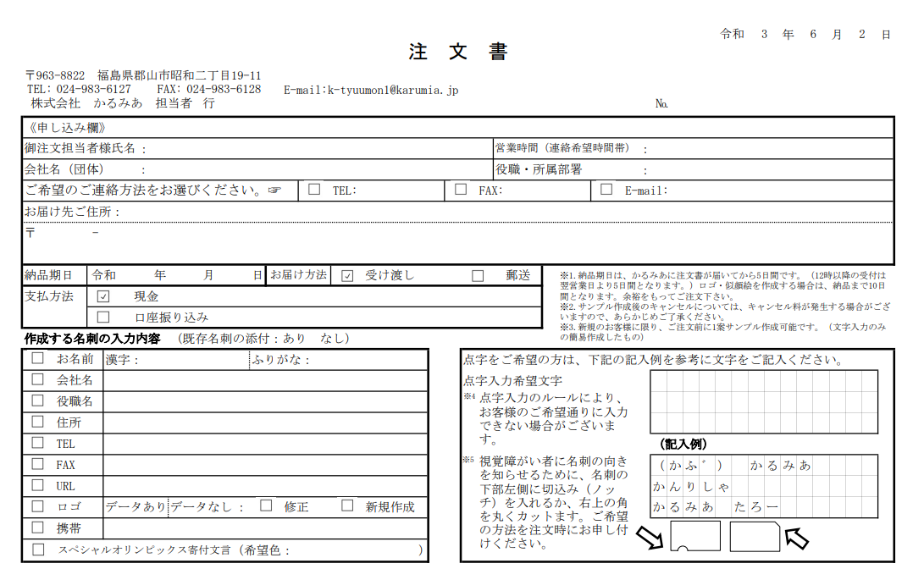Click the cut-corner business card illustration
The height and width of the screenshot is (580, 924).
point(755,536)
